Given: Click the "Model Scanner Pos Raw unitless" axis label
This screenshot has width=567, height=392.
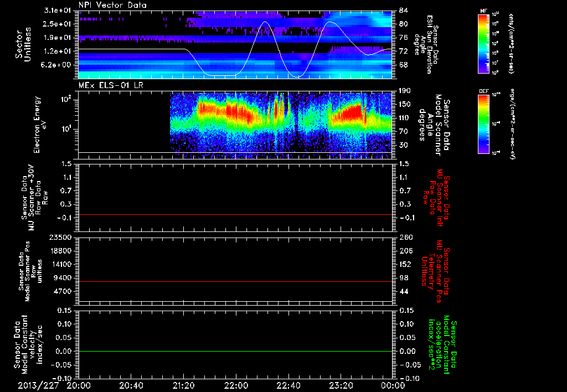Looking at the screenshot, I should [x=30, y=271].
